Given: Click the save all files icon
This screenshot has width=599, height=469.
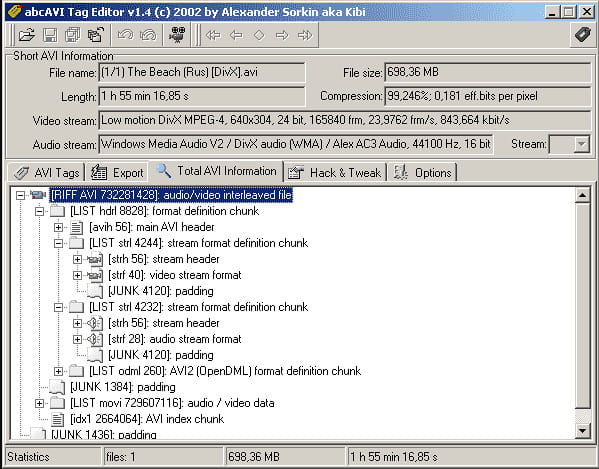Looking at the screenshot, I should pos(73,35).
